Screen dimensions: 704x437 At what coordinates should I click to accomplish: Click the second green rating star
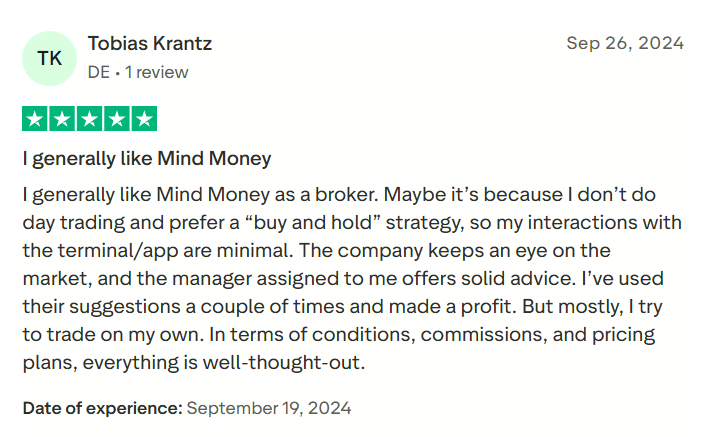(x=62, y=119)
